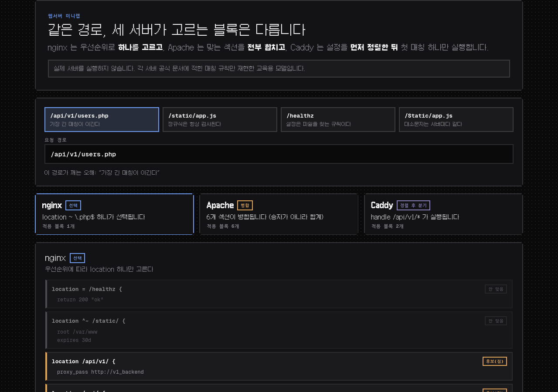Switch to the Caddy server tab
This screenshot has height=392, width=558.
click(443, 214)
